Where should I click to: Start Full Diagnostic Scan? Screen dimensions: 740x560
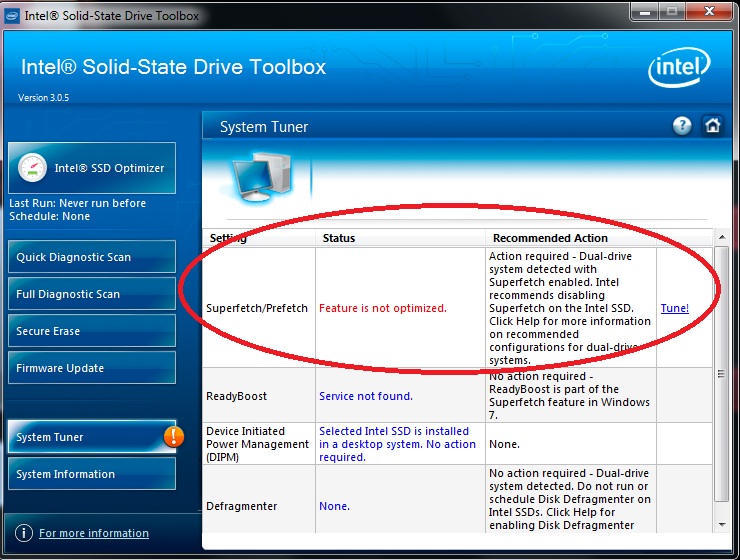click(x=92, y=294)
